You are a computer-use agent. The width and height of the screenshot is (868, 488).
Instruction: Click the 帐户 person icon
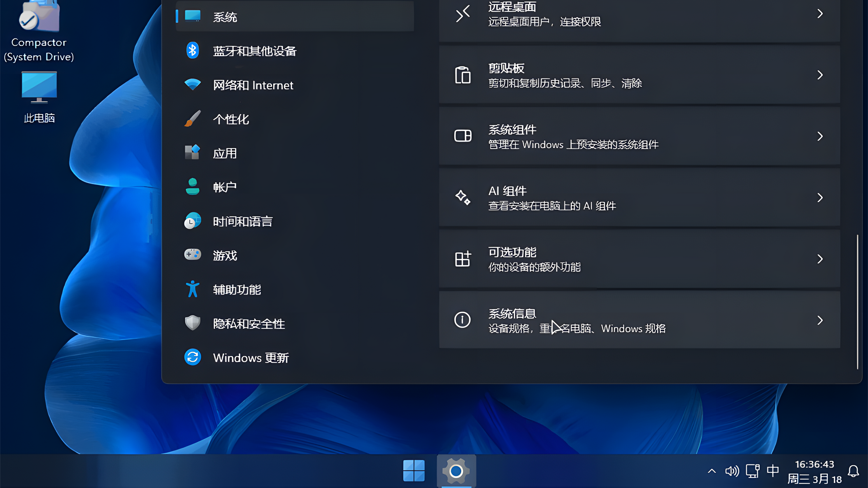[x=193, y=187]
